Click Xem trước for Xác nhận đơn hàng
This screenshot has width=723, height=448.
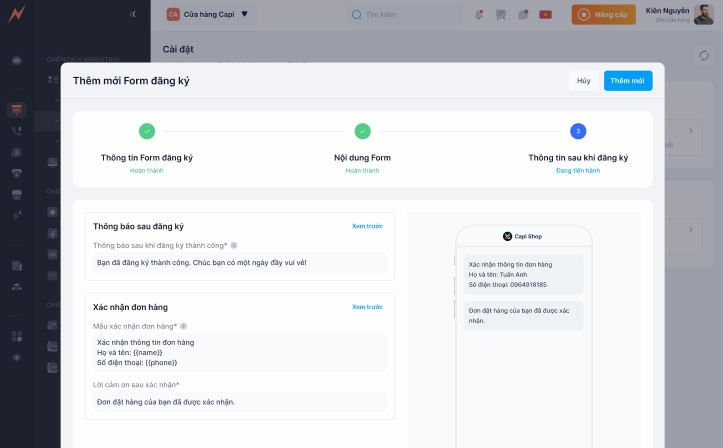366,307
